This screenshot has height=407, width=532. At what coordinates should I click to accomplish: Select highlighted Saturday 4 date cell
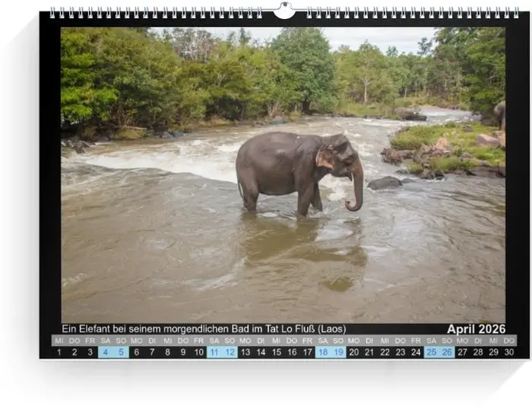tap(106, 352)
